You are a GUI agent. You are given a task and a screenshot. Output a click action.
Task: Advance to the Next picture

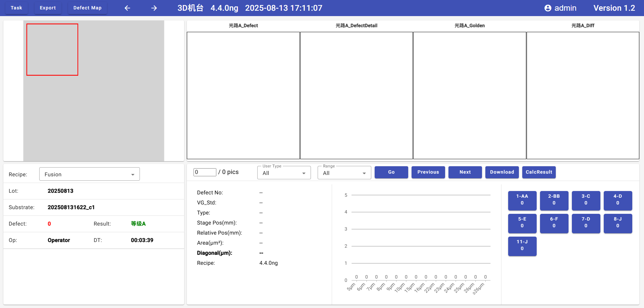coord(465,172)
